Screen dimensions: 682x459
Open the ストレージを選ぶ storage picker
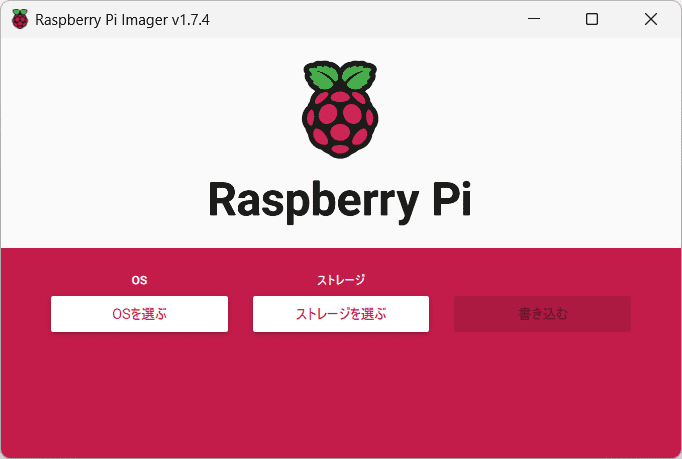[341, 314]
